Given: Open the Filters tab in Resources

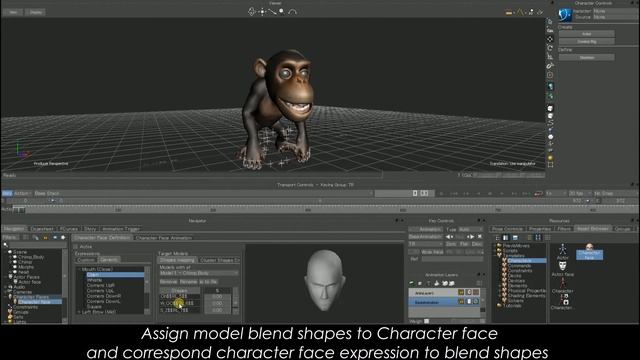Looking at the screenshot, I should (564, 229).
